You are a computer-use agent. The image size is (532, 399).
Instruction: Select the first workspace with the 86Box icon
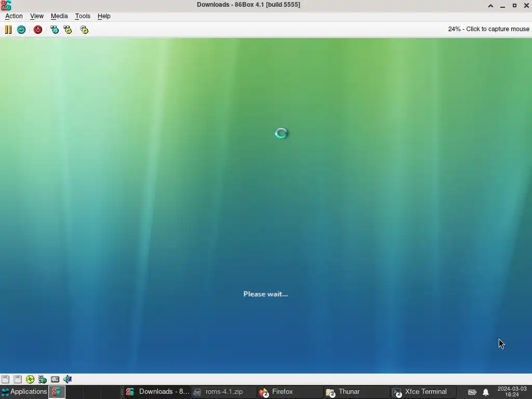click(x=56, y=392)
